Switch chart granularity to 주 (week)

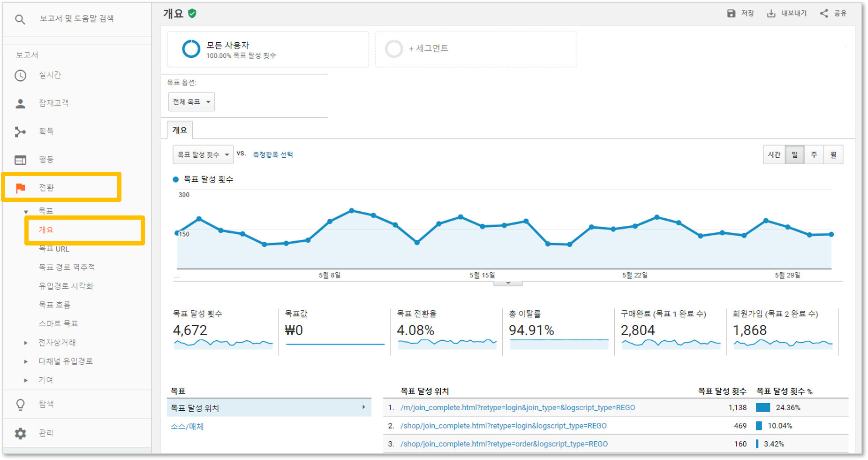(814, 154)
